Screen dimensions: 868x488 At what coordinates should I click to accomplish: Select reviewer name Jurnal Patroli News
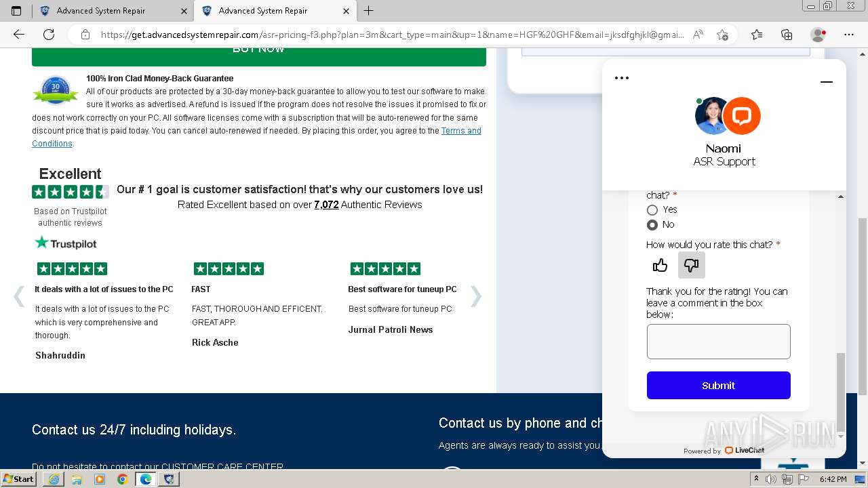click(391, 329)
